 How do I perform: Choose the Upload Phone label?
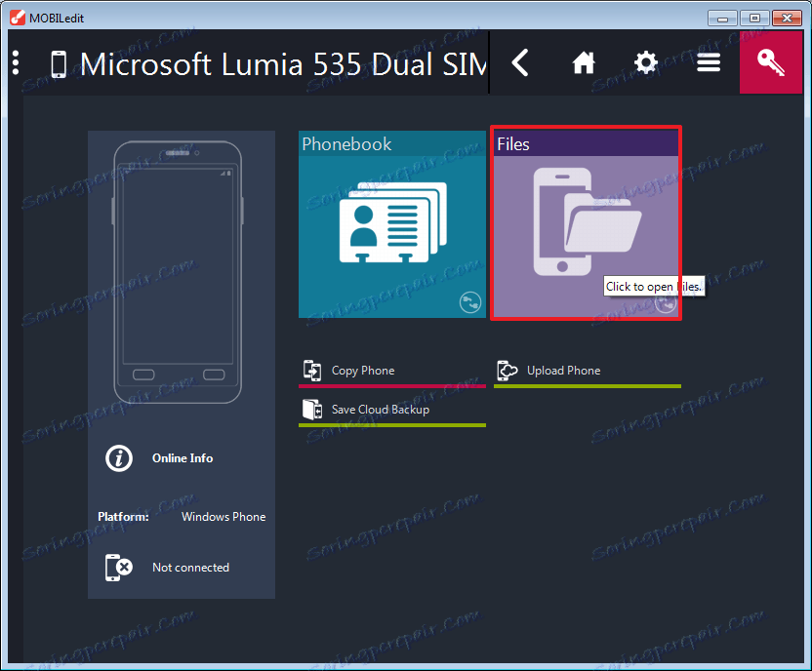coord(563,371)
